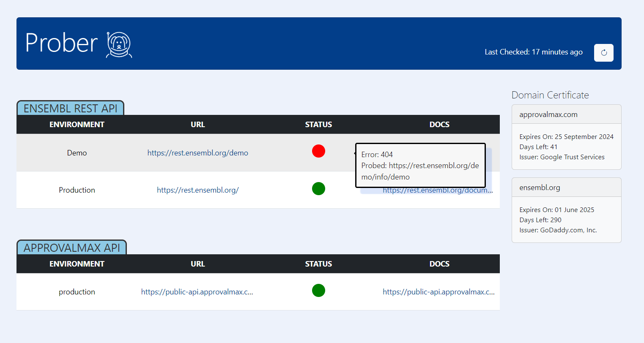Click the Domain Certificate heading
Screen dimensions: 644x343
click(x=550, y=95)
